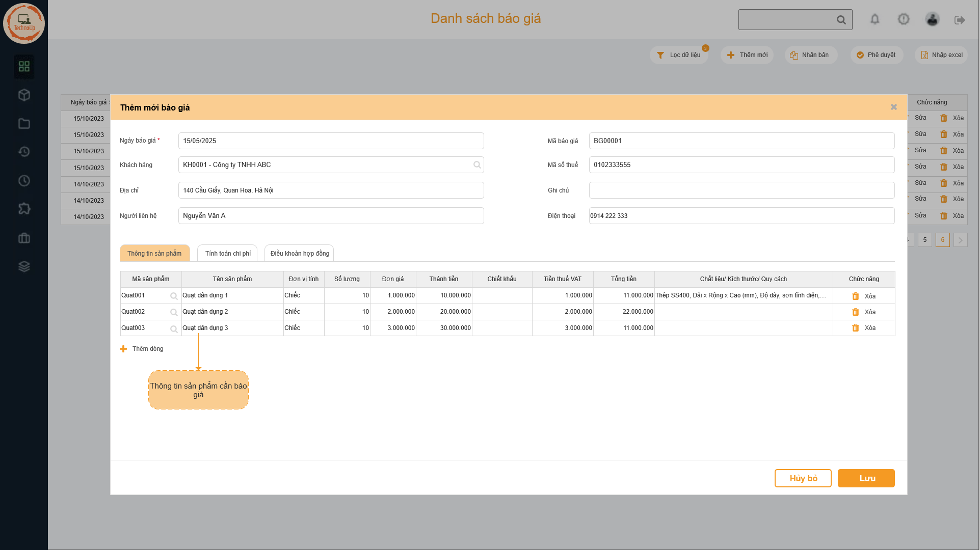
Task: Click the Ghi chú input field
Action: (741, 190)
